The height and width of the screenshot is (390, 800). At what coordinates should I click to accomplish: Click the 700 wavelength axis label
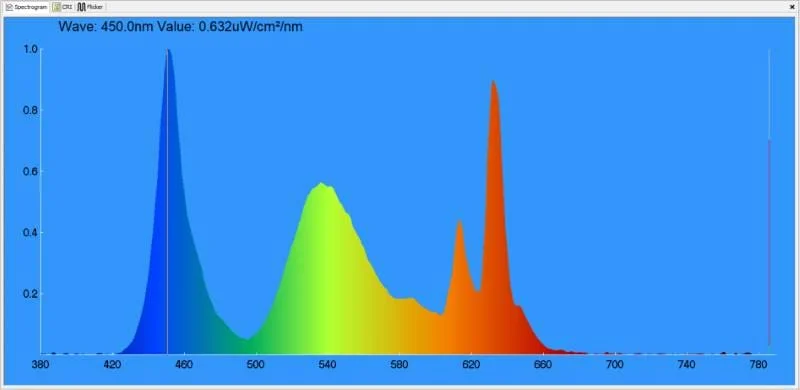tap(615, 365)
